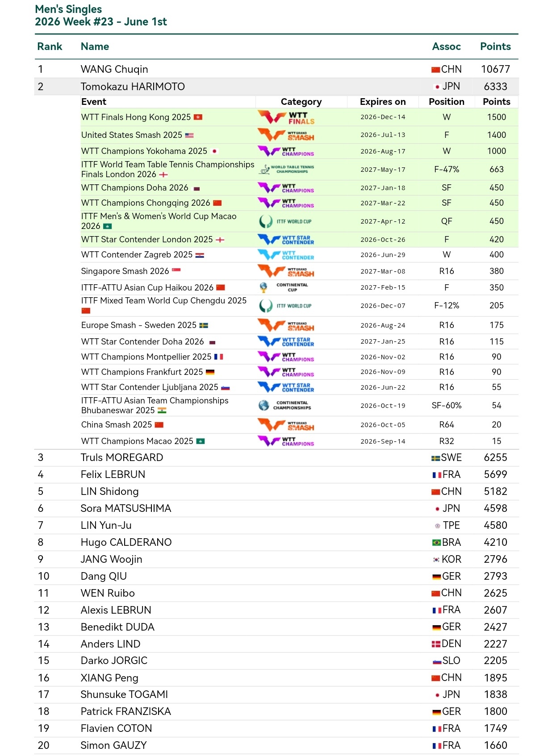Select Alexis LEBRUN in the rankings
This screenshot has height=756, width=552.
[276, 611]
